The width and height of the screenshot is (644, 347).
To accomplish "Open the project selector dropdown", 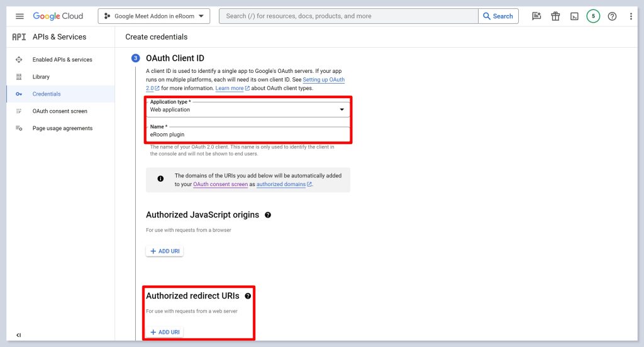I will (154, 16).
